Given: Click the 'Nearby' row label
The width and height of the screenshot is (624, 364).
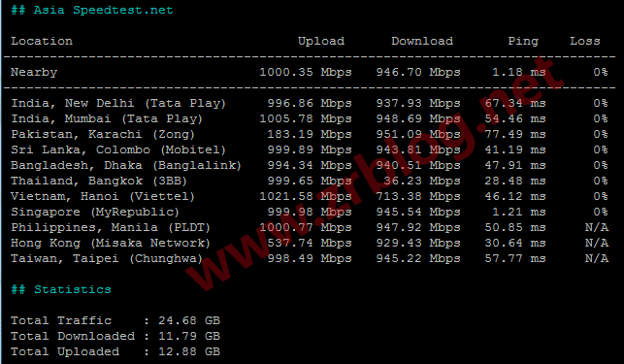Looking at the screenshot, I should click(34, 73).
